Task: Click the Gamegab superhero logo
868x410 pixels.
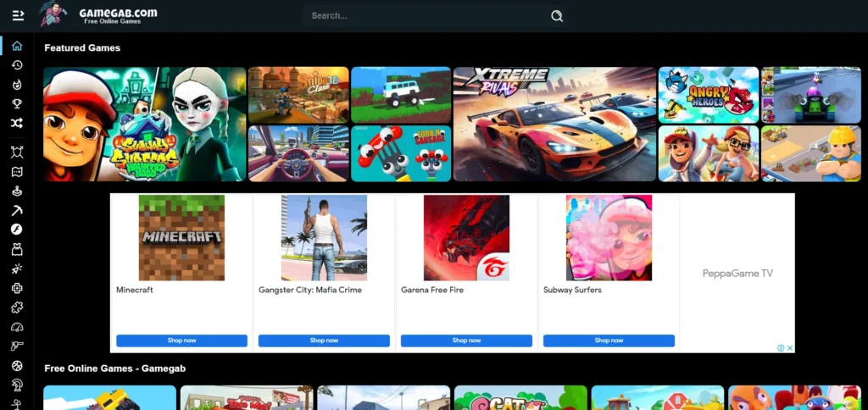Action: [x=53, y=15]
